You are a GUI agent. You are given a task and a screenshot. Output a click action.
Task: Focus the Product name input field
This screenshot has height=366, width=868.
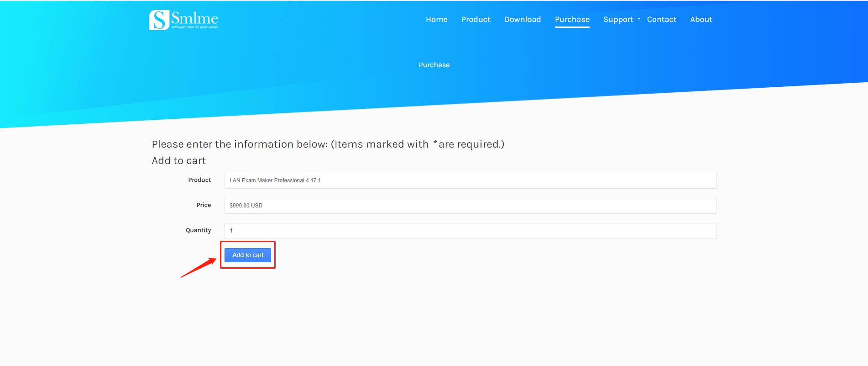click(x=471, y=180)
